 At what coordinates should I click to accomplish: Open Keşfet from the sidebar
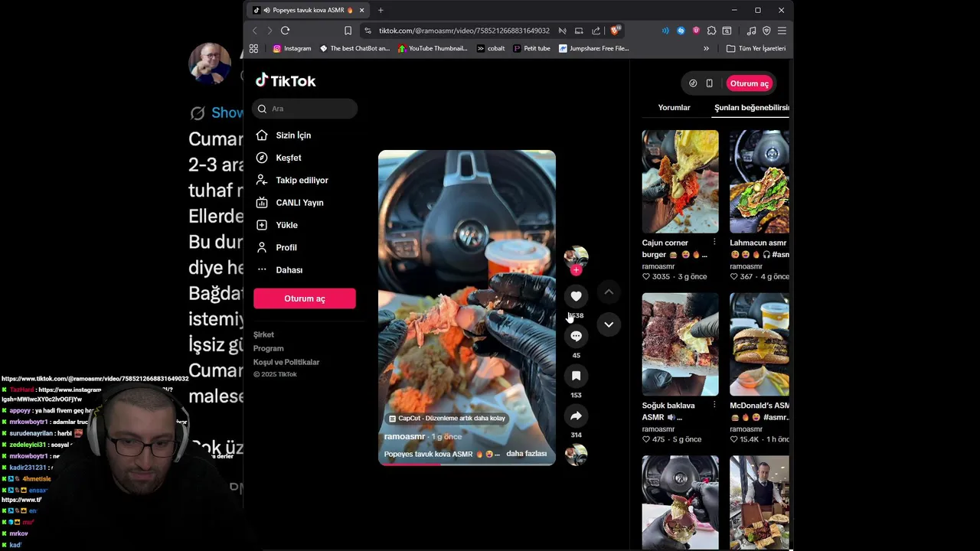tap(279, 158)
